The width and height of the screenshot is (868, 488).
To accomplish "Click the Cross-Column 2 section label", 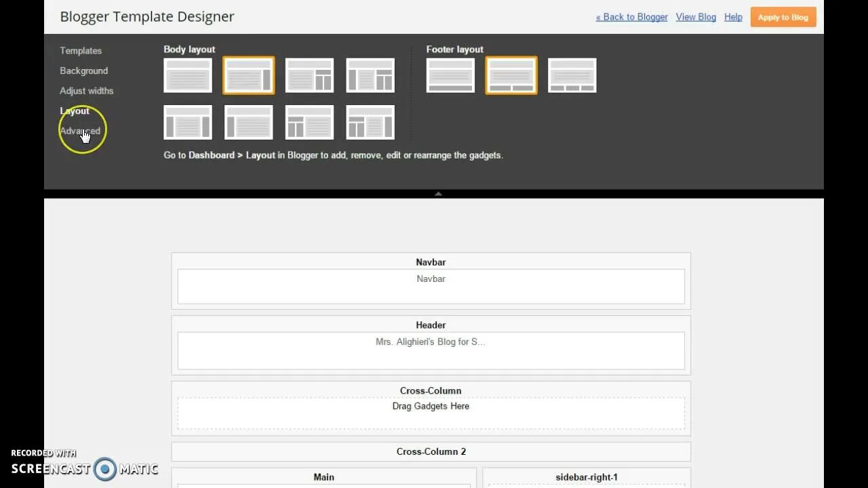I will (x=431, y=451).
